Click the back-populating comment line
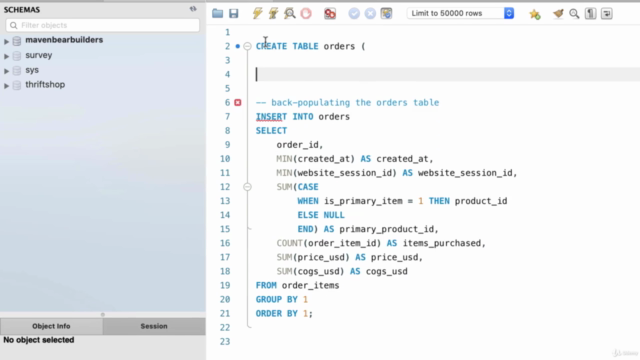The image size is (640, 360). tap(347, 102)
